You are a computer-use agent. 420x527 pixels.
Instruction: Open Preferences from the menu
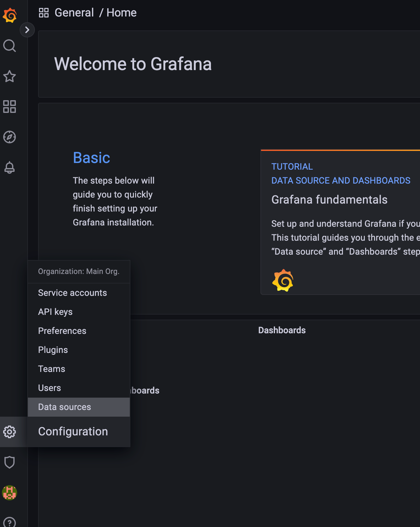(79, 331)
